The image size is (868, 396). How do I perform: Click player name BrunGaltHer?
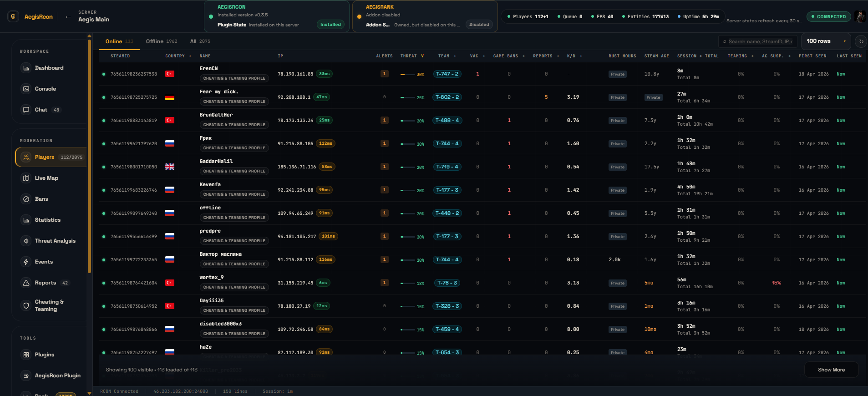coord(216,115)
